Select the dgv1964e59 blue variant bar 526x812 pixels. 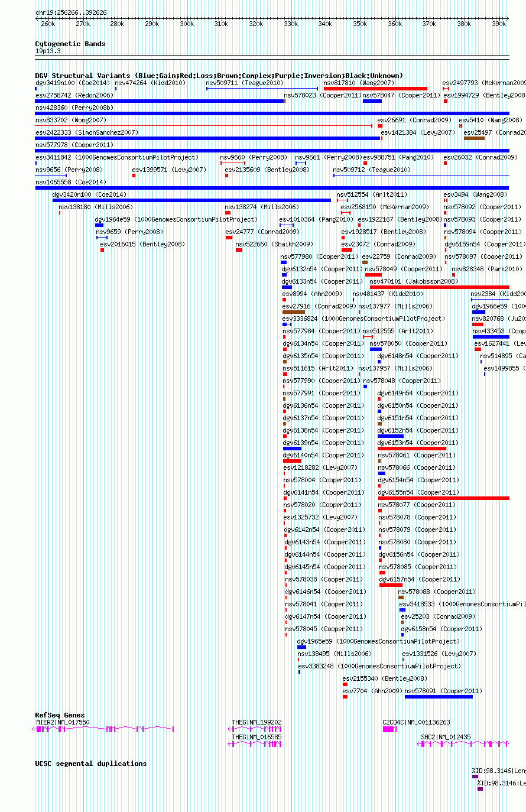click(99, 225)
